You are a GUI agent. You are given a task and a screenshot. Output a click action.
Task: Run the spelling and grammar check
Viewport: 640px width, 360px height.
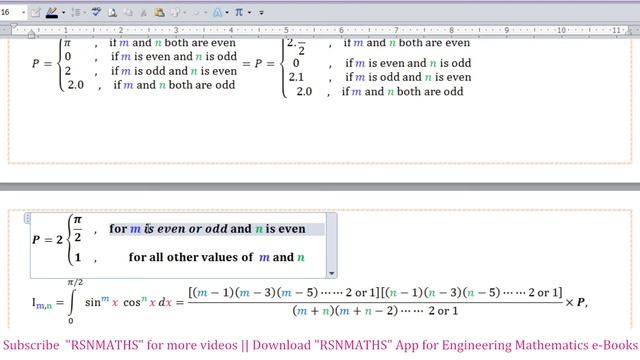[96, 12]
